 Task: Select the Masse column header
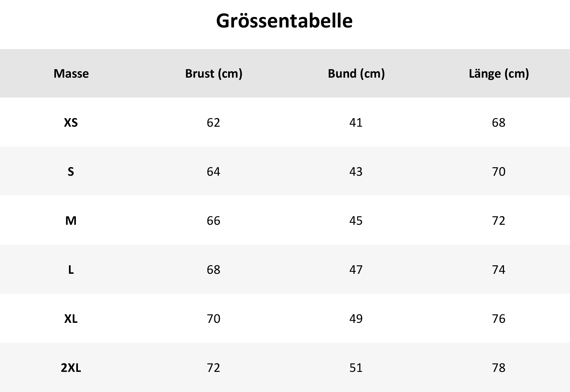pos(71,73)
